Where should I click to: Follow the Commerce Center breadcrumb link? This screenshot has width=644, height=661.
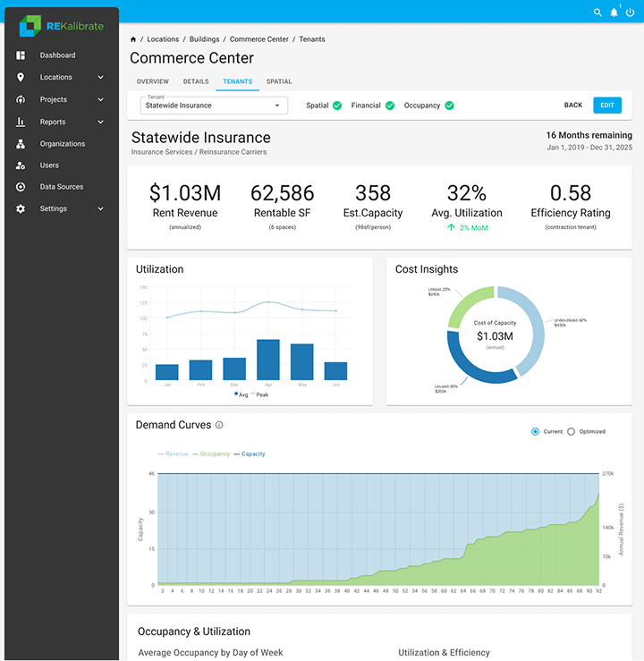pos(258,39)
